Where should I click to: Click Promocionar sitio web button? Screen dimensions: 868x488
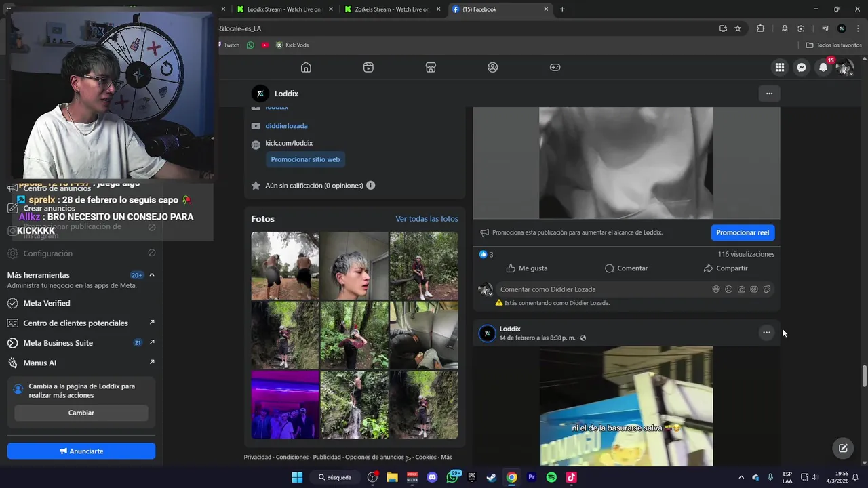pos(305,159)
